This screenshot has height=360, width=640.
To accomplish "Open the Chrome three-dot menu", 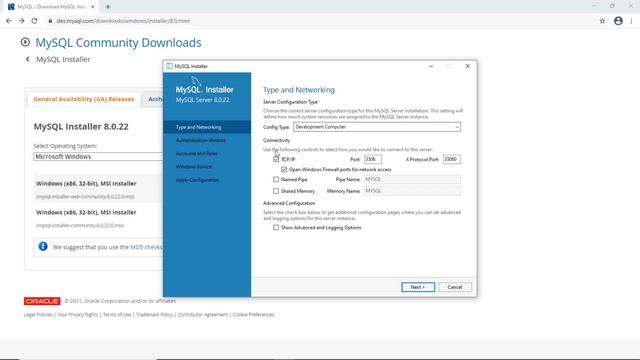I will tap(631, 21).
